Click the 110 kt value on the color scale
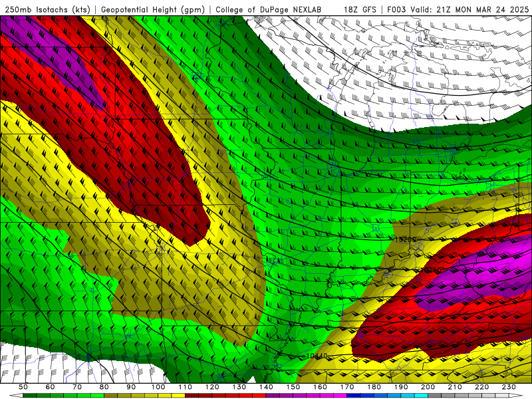The width and height of the screenshot is (532, 399). pos(186,387)
